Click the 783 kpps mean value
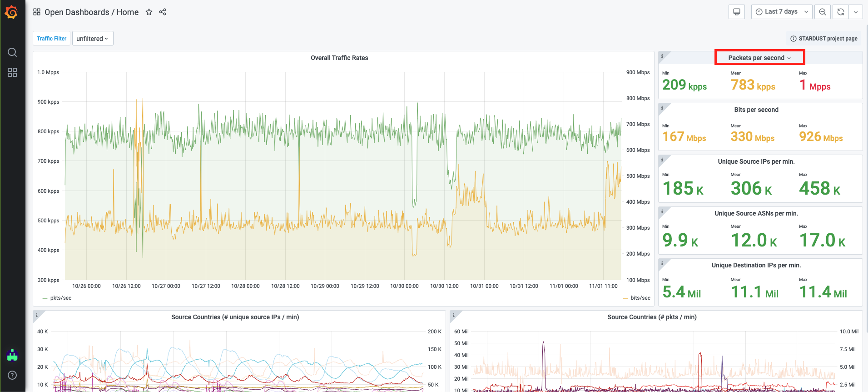 point(753,85)
